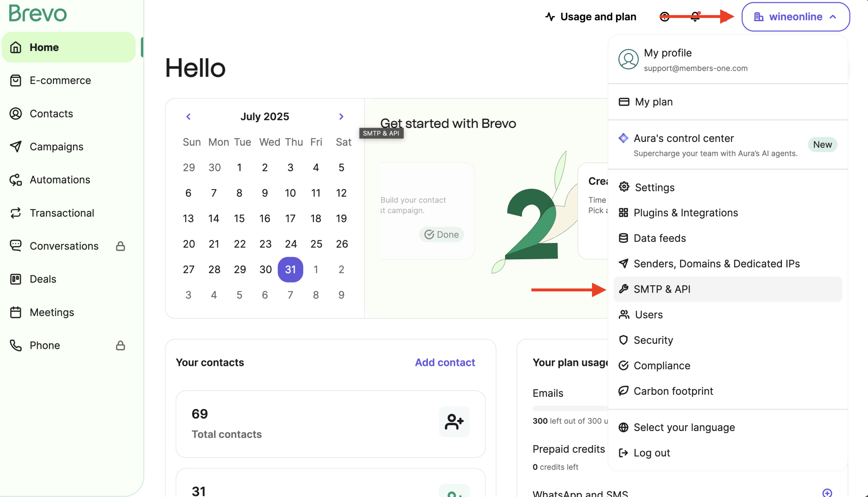
Task: Click the lock icon beside Conversations
Action: pos(120,246)
